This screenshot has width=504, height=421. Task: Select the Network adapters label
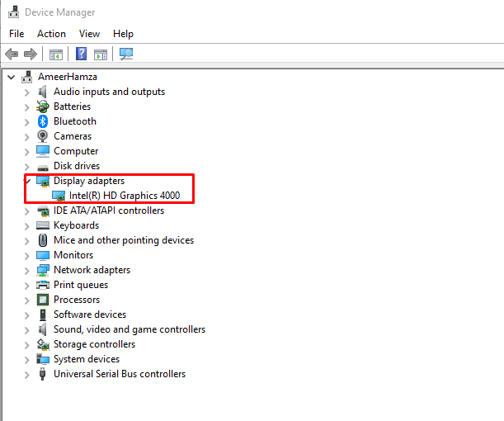[x=92, y=270]
